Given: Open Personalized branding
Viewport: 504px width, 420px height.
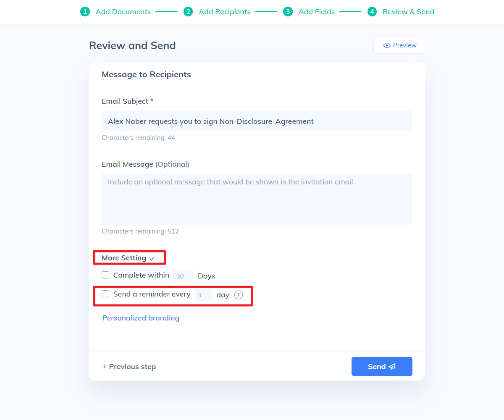Looking at the screenshot, I should [x=141, y=318].
